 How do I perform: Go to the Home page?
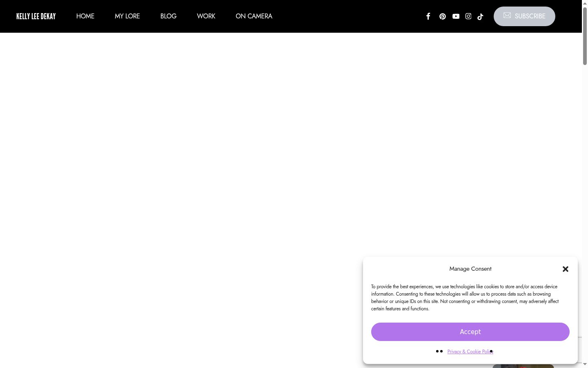[85, 16]
